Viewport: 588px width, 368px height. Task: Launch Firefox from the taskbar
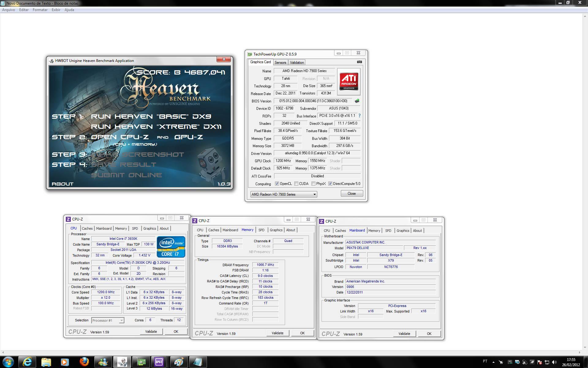pos(84,362)
